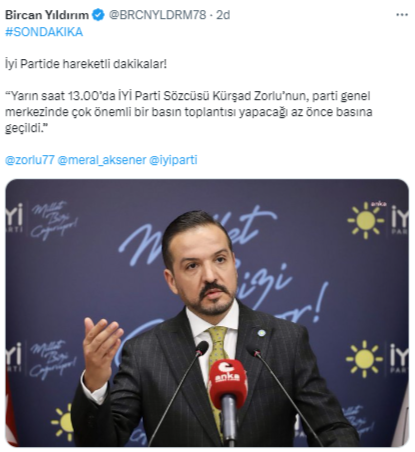
Task: Click the sun logo at the photo's middle right edge
Action: click(x=364, y=359)
